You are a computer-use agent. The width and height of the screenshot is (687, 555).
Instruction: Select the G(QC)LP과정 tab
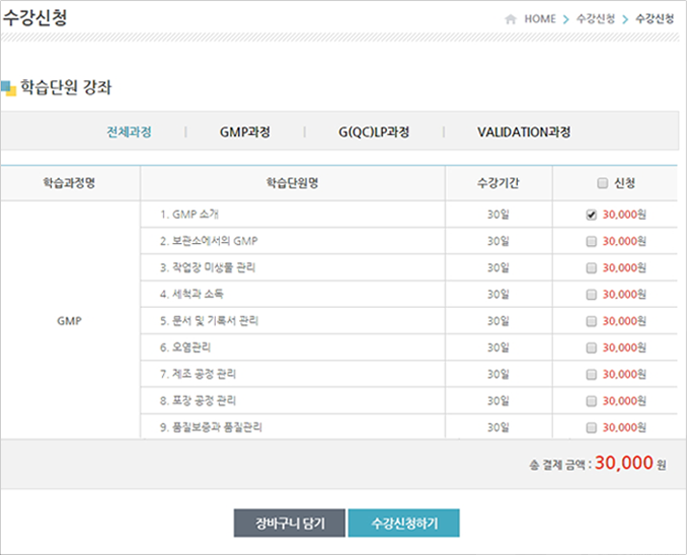(x=374, y=132)
